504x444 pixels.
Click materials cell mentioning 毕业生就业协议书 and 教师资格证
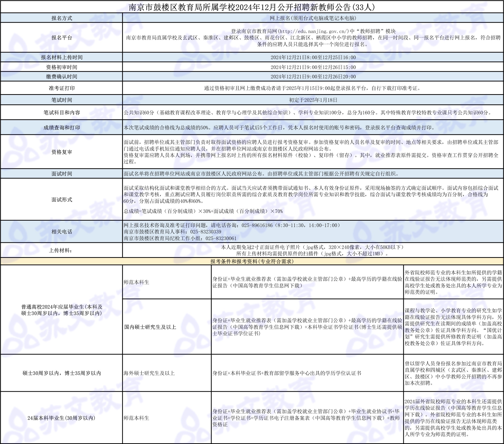click(307, 418)
